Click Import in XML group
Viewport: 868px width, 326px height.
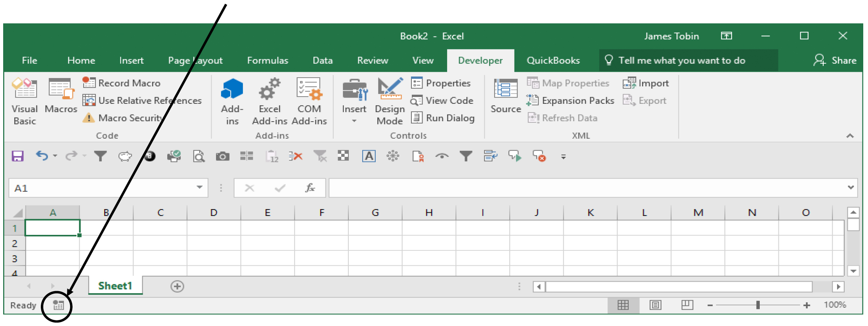[646, 83]
